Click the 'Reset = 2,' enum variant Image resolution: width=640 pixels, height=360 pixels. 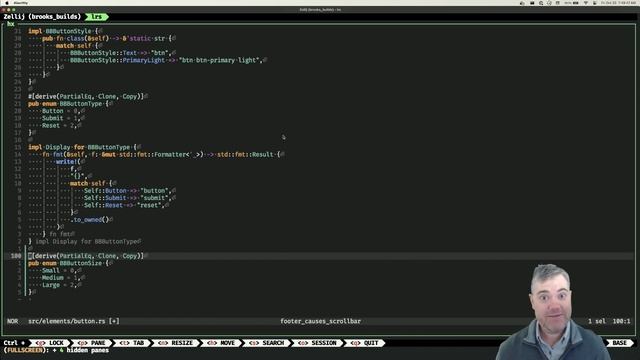click(60, 125)
